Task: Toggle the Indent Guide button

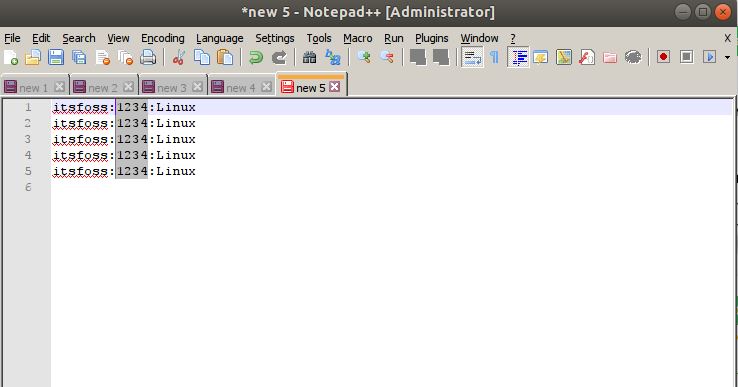Action: tap(518, 57)
